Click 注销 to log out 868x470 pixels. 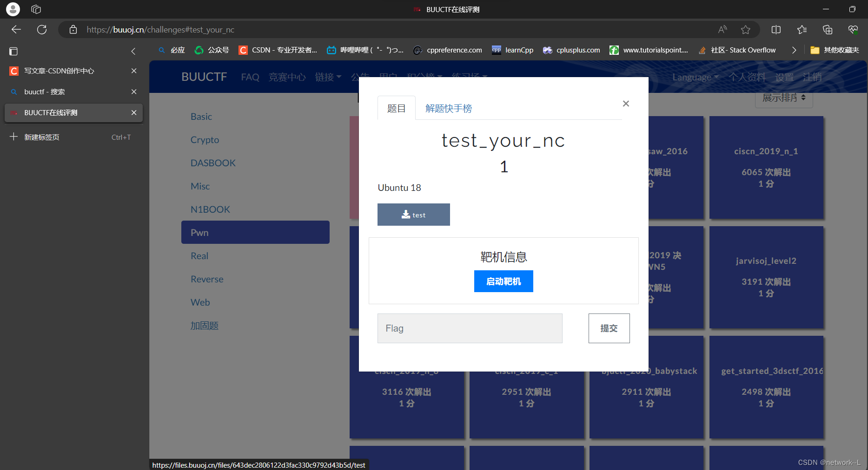click(812, 77)
